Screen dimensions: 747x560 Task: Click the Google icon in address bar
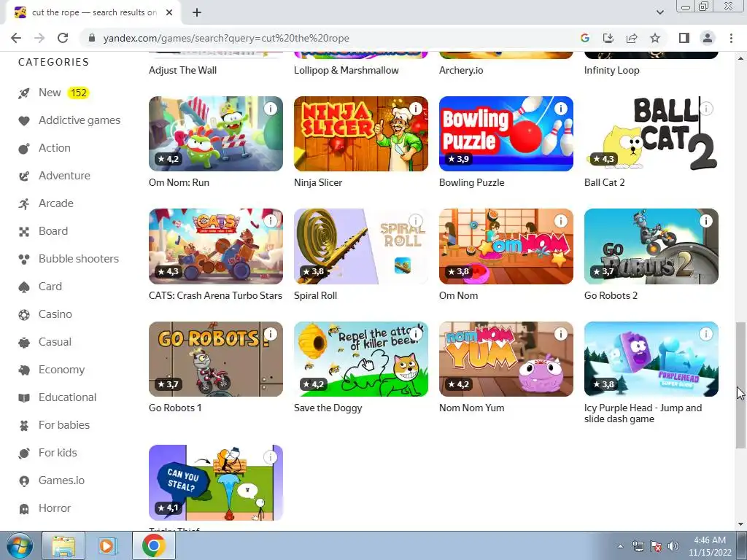pyautogui.click(x=585, y=38)
